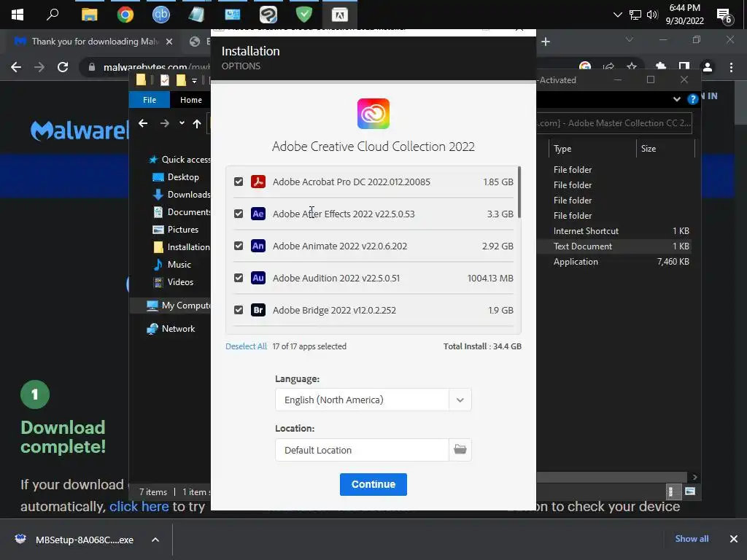Viewport: 747px width, 560px height.
Task: Select Quick access in navigation pane
Action: pyautogui.click(x=179, y=160)
